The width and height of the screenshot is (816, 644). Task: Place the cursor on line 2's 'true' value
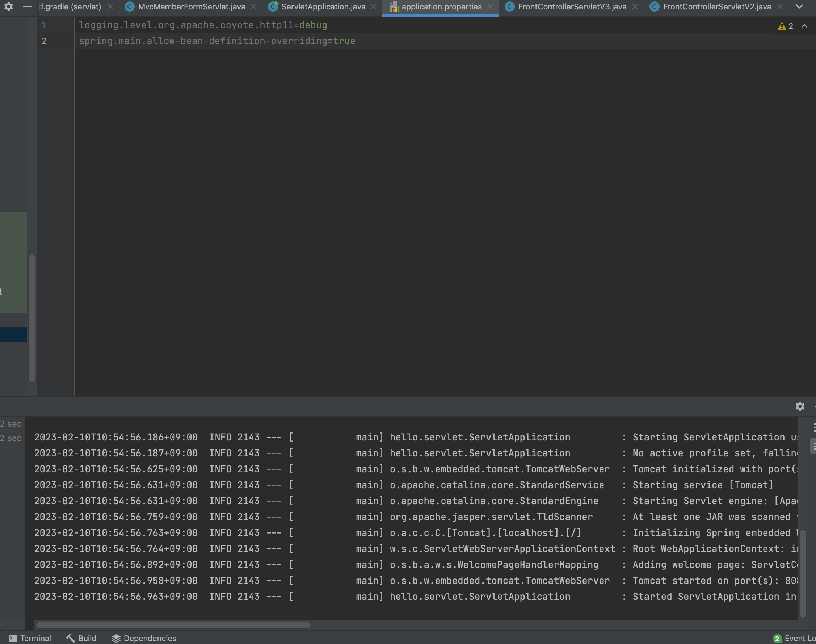pyautogui.click(x=344, y=41)
